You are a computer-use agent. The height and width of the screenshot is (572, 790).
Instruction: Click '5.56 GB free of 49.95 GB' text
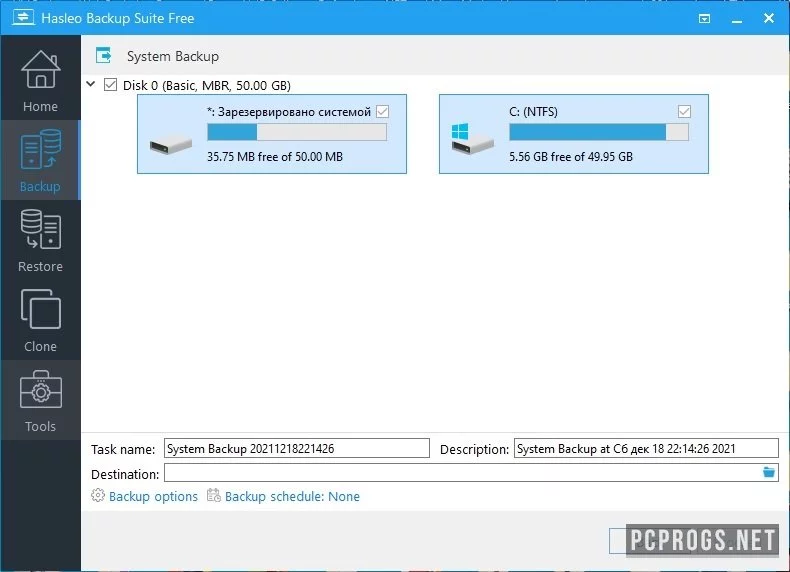570,157
